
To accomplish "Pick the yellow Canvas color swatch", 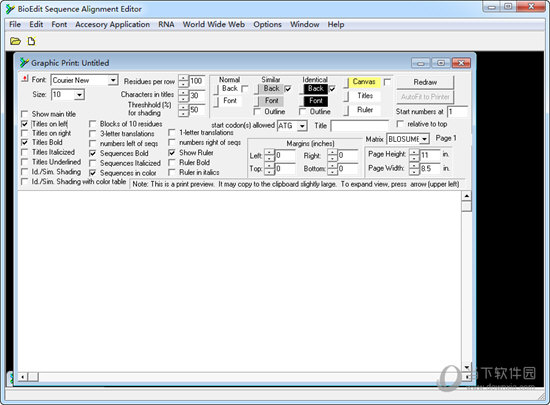I will (x=364, y=82).
